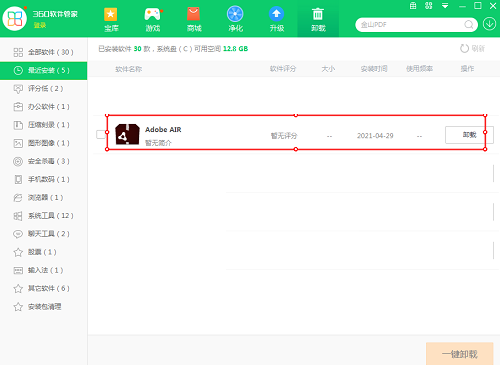
Task: Open the 商城 shopping bag icon
Action: (x=193, y=15)
